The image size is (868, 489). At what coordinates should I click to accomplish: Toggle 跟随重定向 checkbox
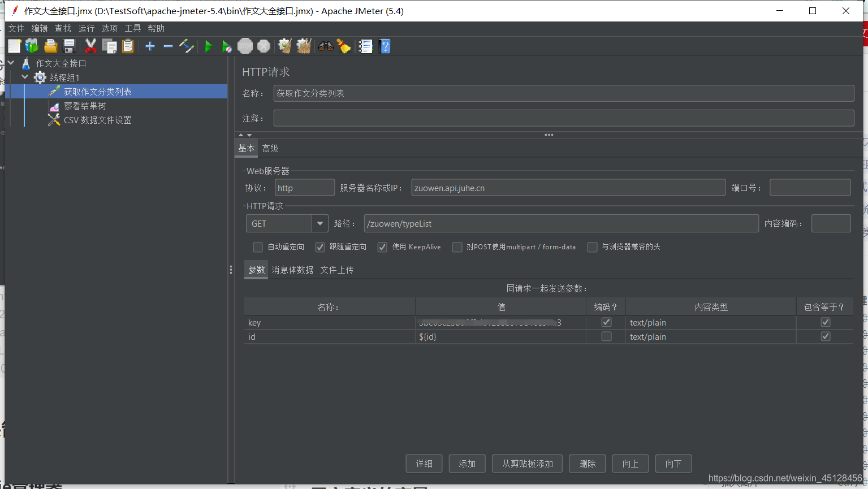pyautogui.click(x=320, y=247)
